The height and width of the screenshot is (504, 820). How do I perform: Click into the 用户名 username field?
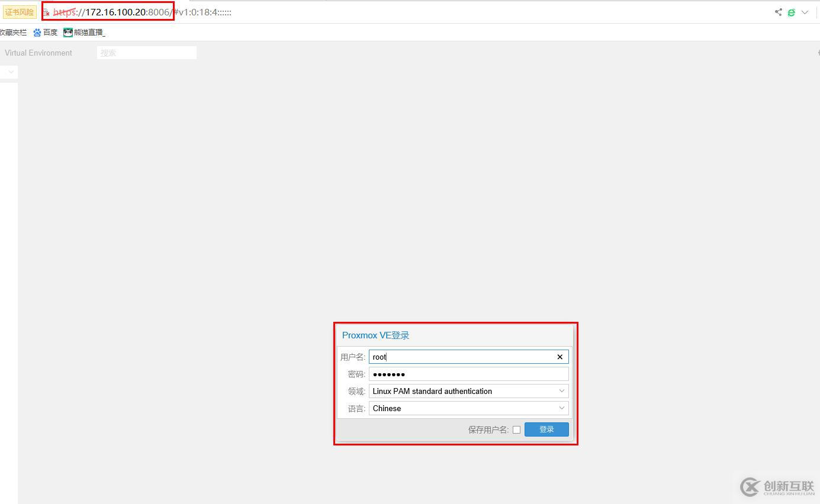[x=462, y=357]
